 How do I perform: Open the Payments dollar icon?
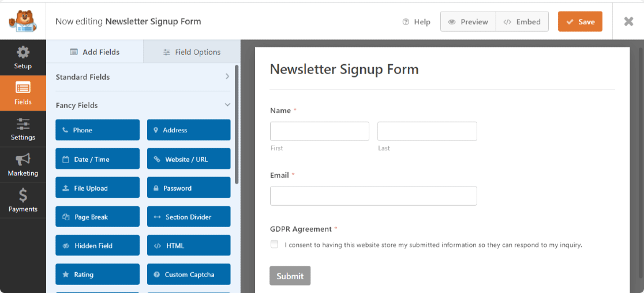pyautogui.click(x=23, y=195)
